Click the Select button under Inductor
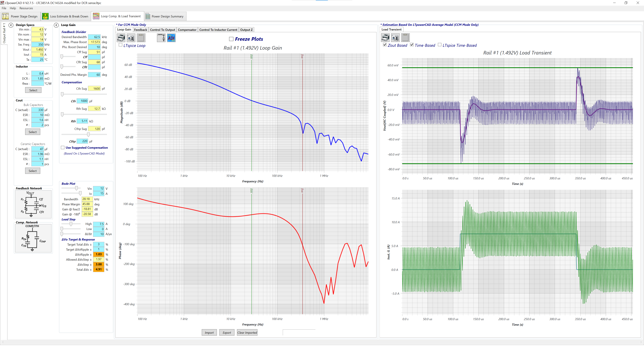The image size is (644, 352). [x=33, y=90]
